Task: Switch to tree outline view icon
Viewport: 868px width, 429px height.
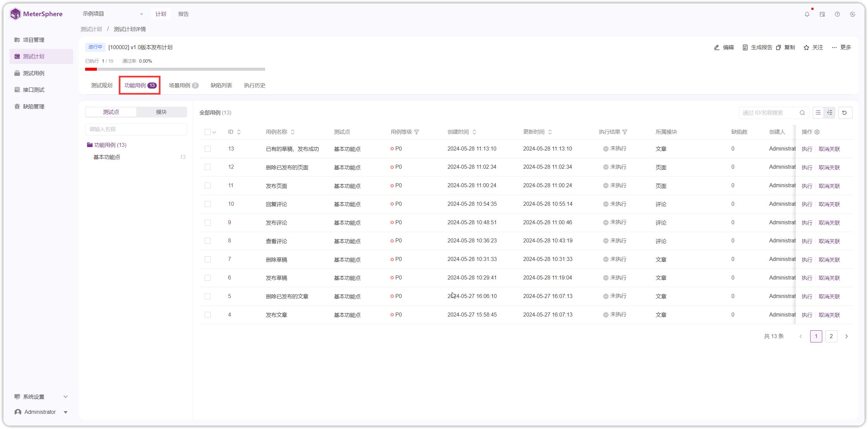Action: click(830, 113)
